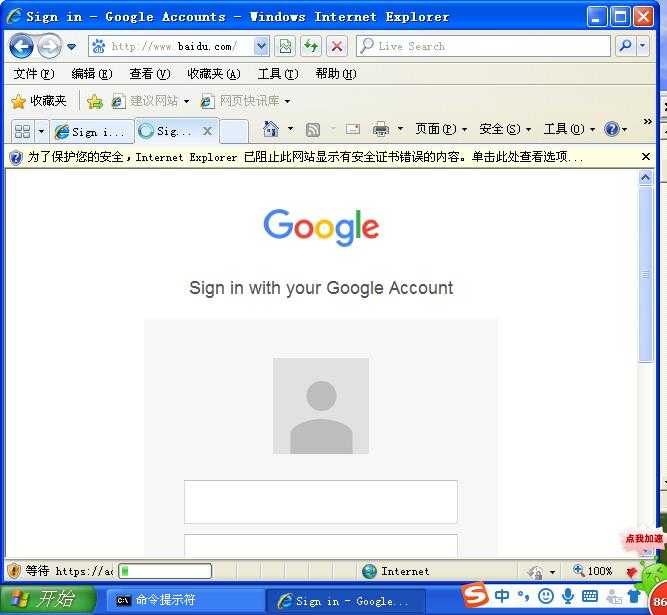Viewport: 667px width, 615px height.
Task: Toggle Chinese 中 input mode
Action: tap(502, 596)
